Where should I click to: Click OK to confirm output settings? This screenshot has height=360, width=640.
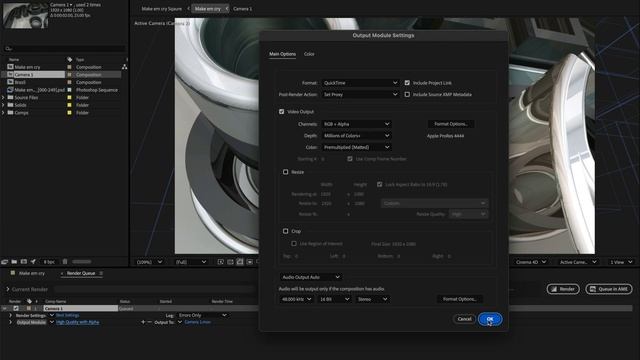pos(490,319)
